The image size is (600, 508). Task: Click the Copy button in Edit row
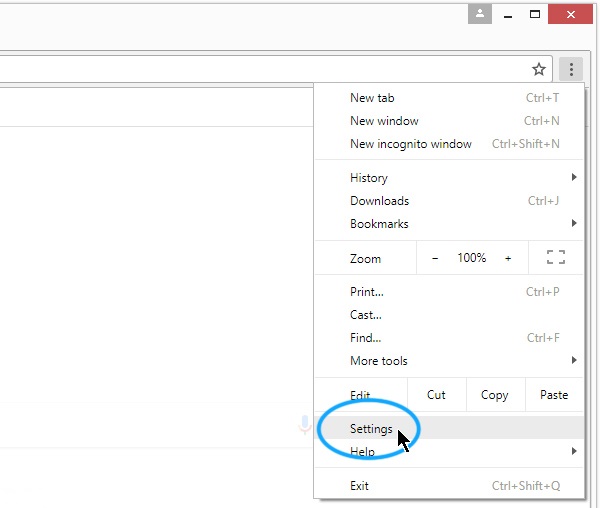(x=496, y=395)
